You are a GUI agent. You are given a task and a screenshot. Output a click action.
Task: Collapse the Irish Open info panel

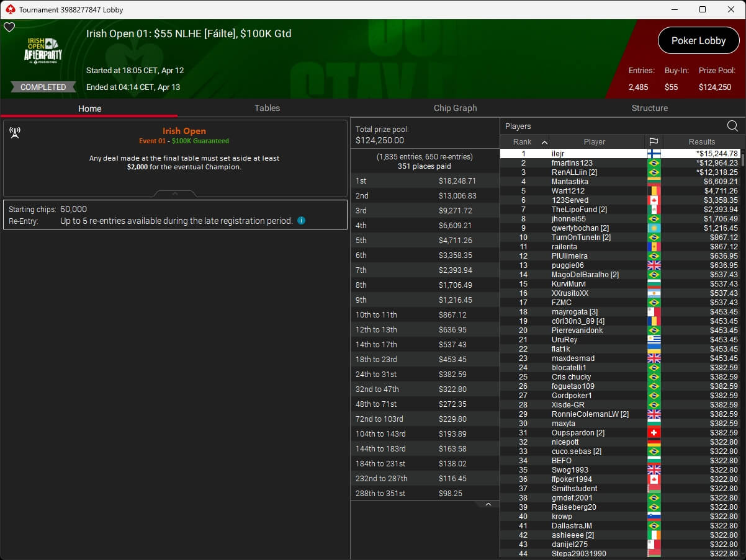coord(175,193)
